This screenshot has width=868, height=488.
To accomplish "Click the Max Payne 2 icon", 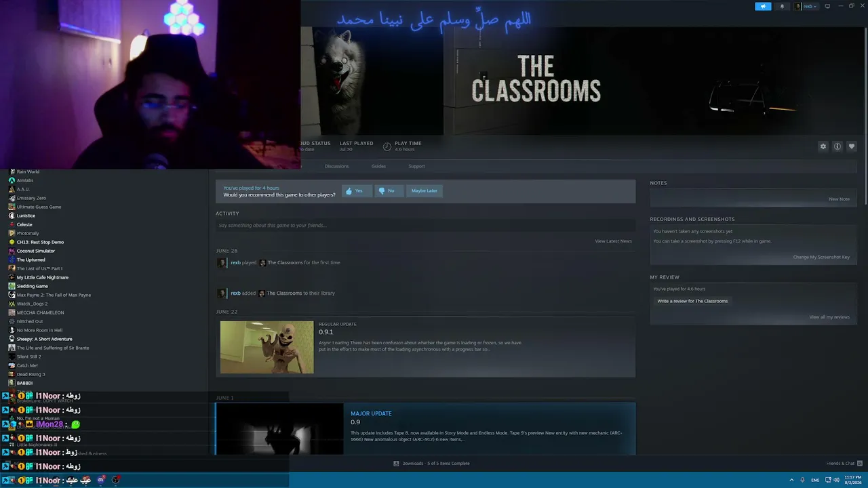I will [x=12, y=296].
